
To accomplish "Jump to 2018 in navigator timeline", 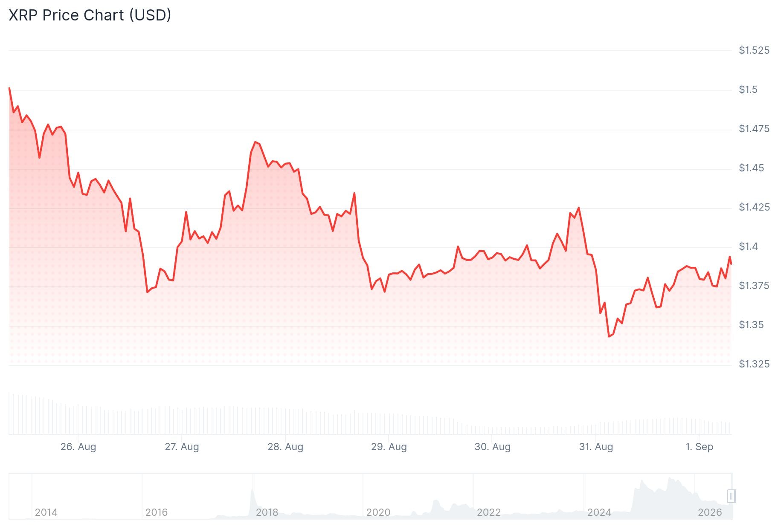I will tap(267, 512).
